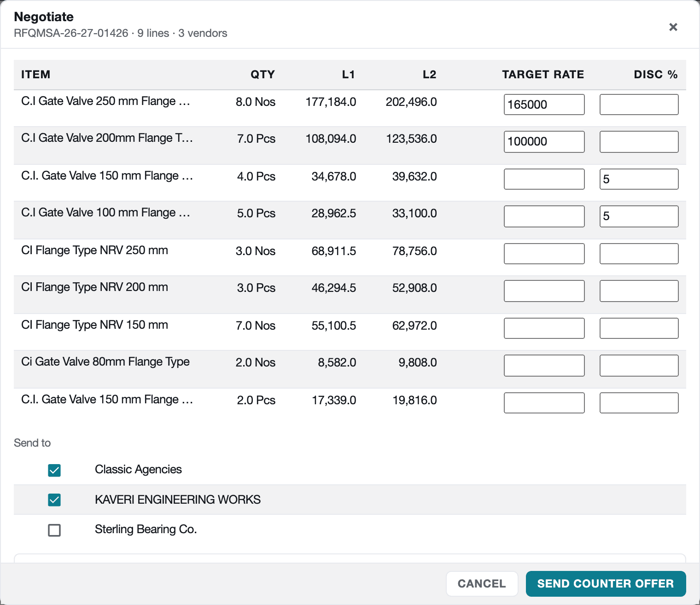Click target rate for Ci Gate Valve 80mm
Image resolution: width=700 pixels, height=605 pixels.
544,365
